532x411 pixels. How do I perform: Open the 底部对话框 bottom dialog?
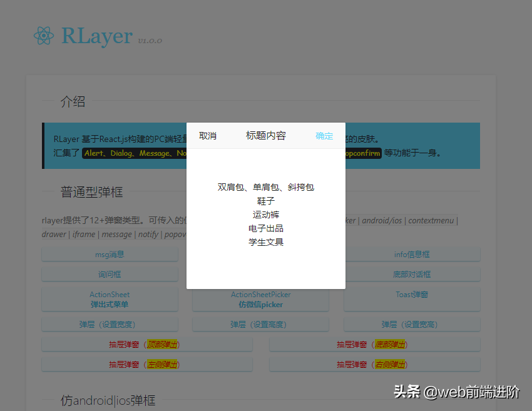click(x=411, y=273)
